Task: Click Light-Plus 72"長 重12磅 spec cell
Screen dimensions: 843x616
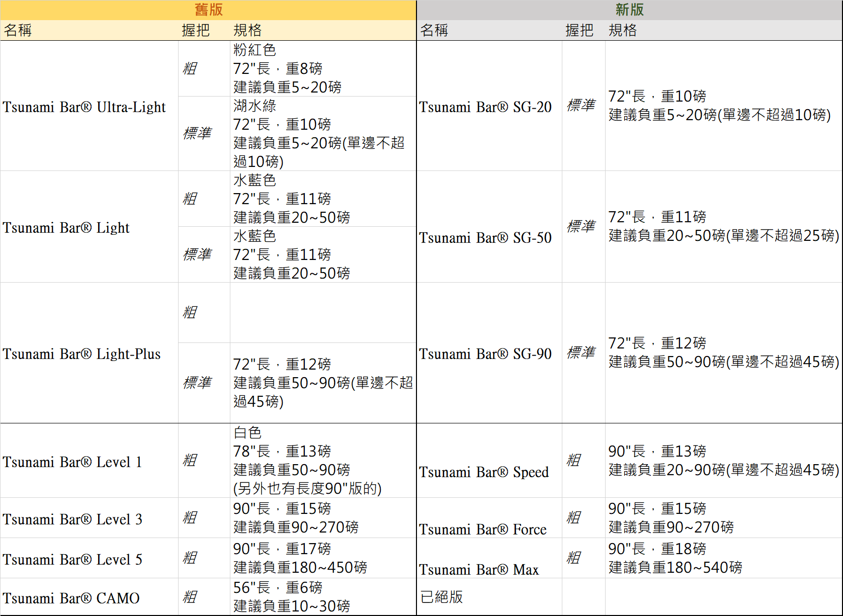Action: pyautogui.click(x=323, y=383)
